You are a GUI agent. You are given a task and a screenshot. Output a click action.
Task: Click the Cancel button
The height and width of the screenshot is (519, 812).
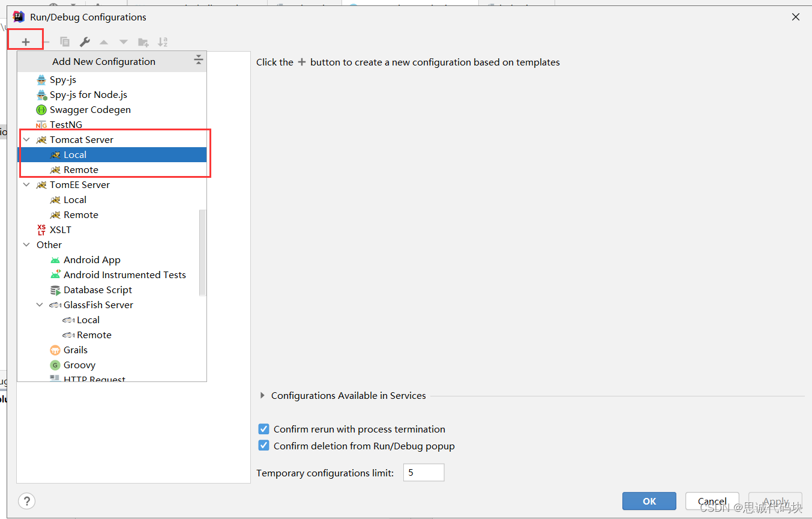pos(712,501)
